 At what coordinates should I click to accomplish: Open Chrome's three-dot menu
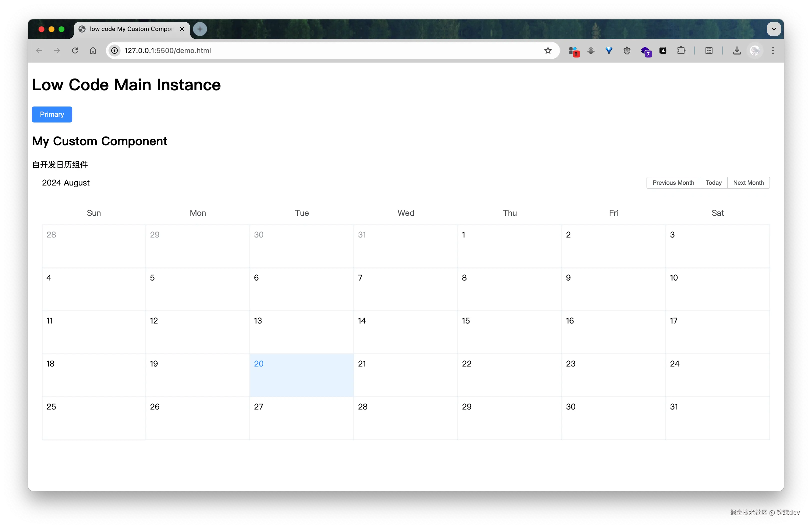[773, 50]
